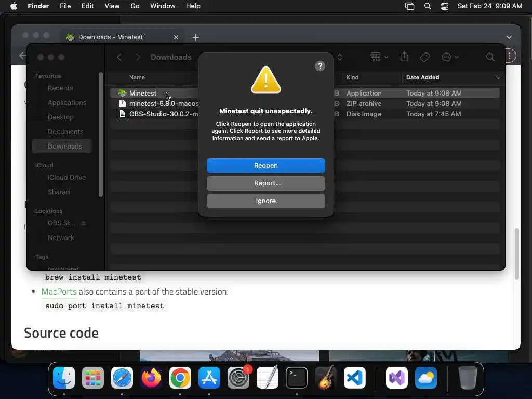Open GarageBand from the Dock
Screen dimensions: 532x399
326,378
